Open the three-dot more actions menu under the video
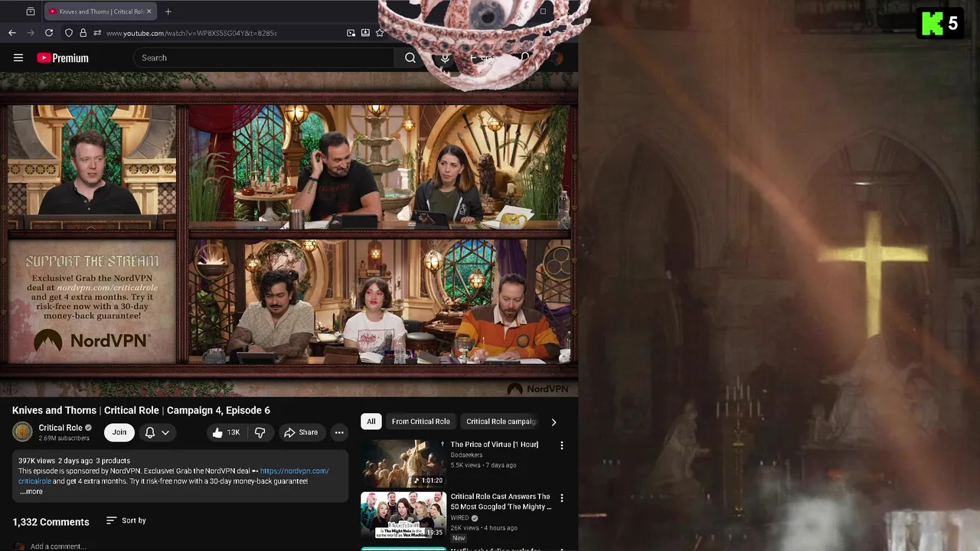The height and width of the screenshot is (551, 980). click(339, 432)
